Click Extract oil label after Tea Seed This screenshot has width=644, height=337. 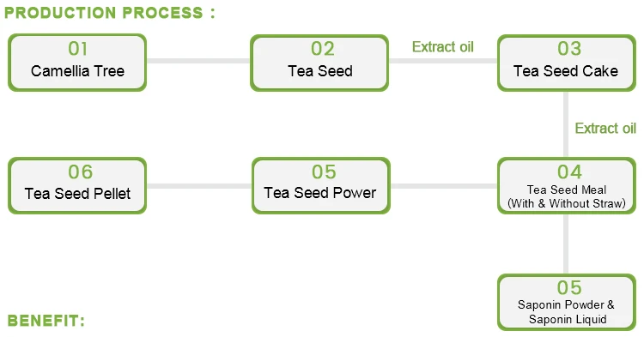pos(443,47)
